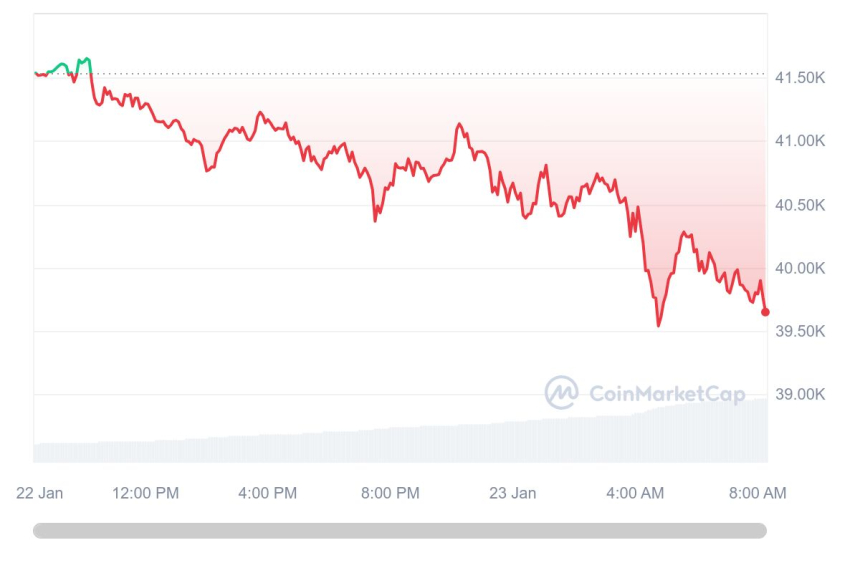Click the 4:00 AM time label
Viewport: 860px width, 573px height.
coord(635,493)
